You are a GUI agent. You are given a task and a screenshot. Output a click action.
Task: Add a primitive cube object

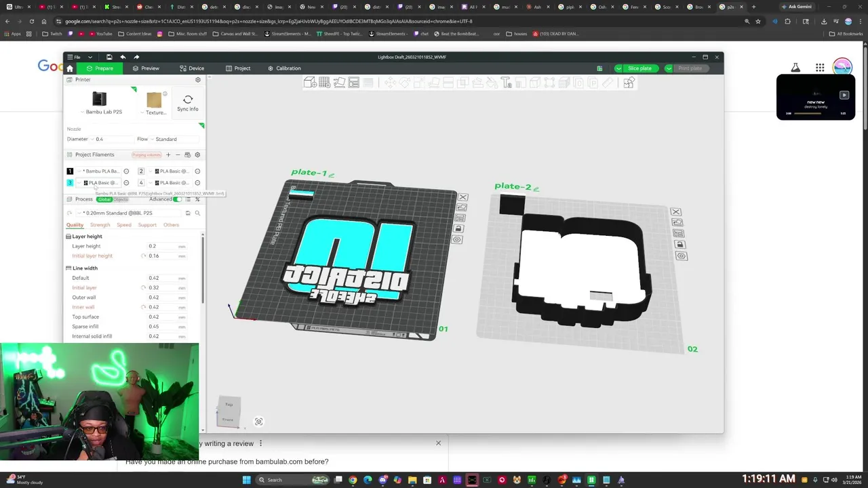[x=310, y=83]
